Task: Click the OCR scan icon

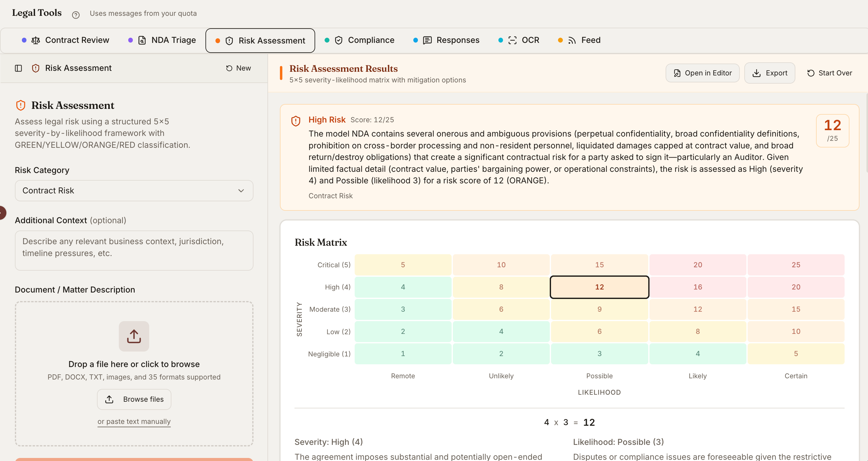Action: [x=512, y=40]
